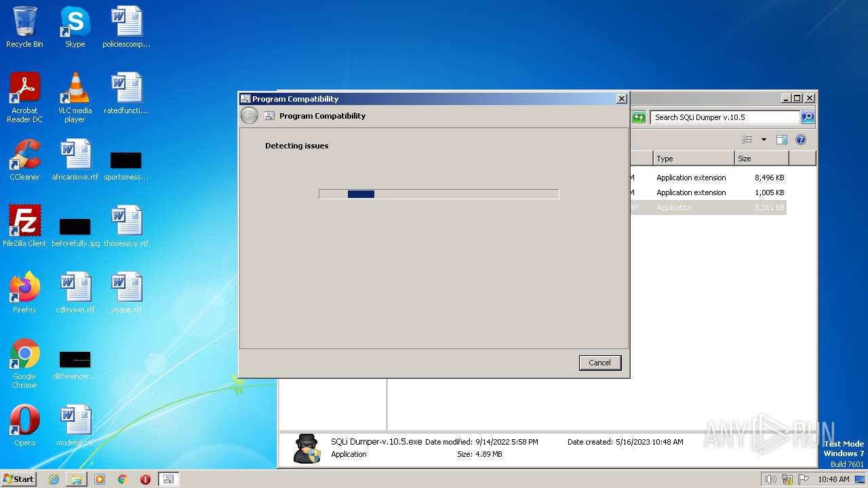
Task: Click the Detecting issues progress bar
Action: (x=439, y=194)
